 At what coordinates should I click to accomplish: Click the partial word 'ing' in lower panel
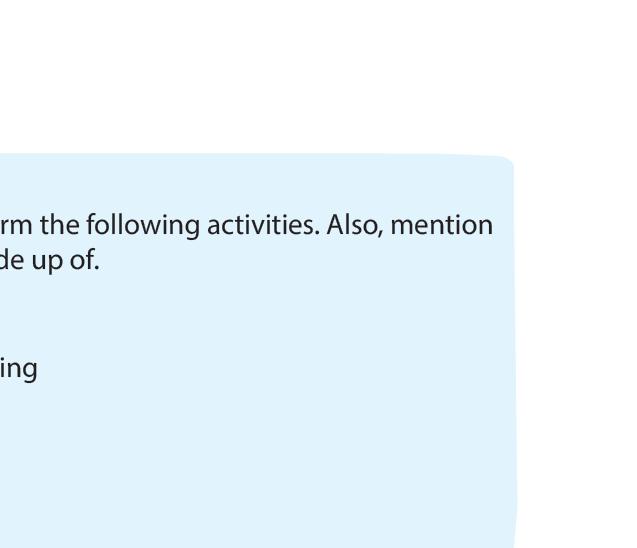[x=19, y=370]
